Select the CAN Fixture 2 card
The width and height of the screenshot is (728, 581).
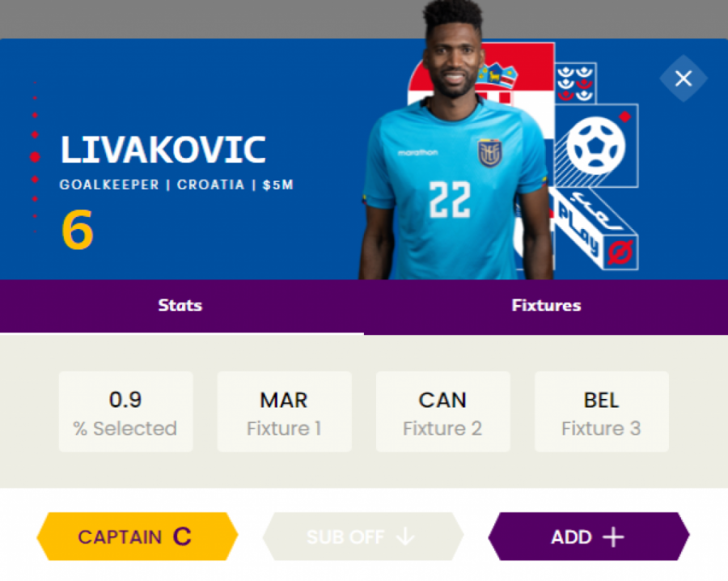pyautogui.click(x=442, y=412)
